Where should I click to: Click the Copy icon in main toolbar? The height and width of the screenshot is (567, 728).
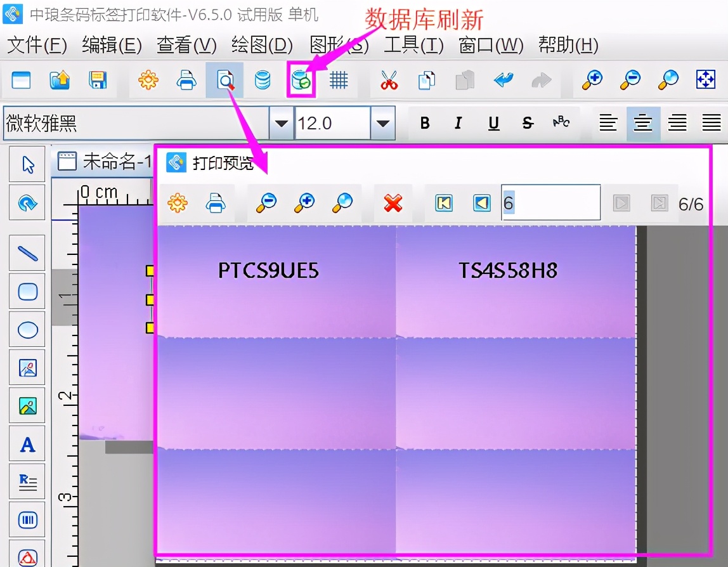(x=427, y=81)
